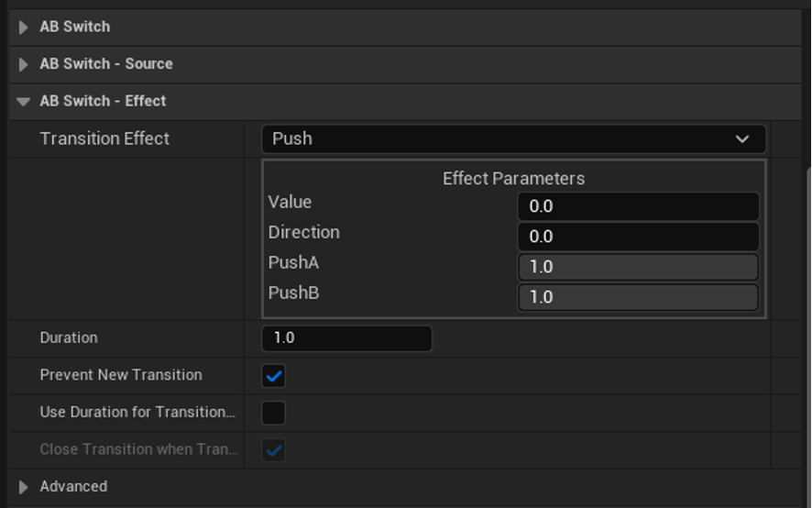Image resolution: width=812 pixels, height=508 pixels.
Task: Click the PushB value field
Action: (638, 297)
